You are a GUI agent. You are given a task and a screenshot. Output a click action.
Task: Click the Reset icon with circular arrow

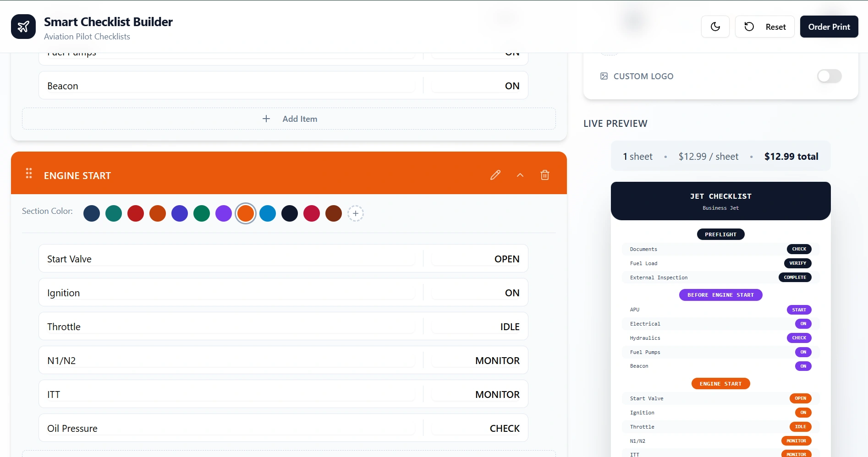click(x=749, y=27)
